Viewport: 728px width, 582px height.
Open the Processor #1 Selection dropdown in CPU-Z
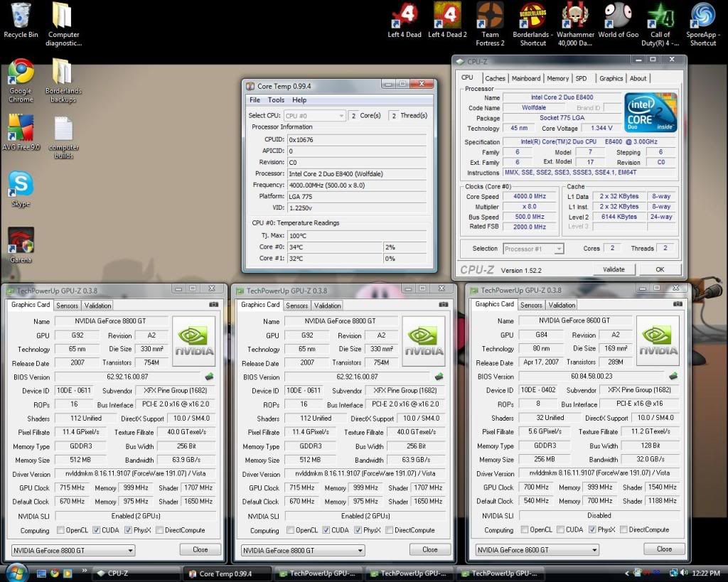coord(533,249)
